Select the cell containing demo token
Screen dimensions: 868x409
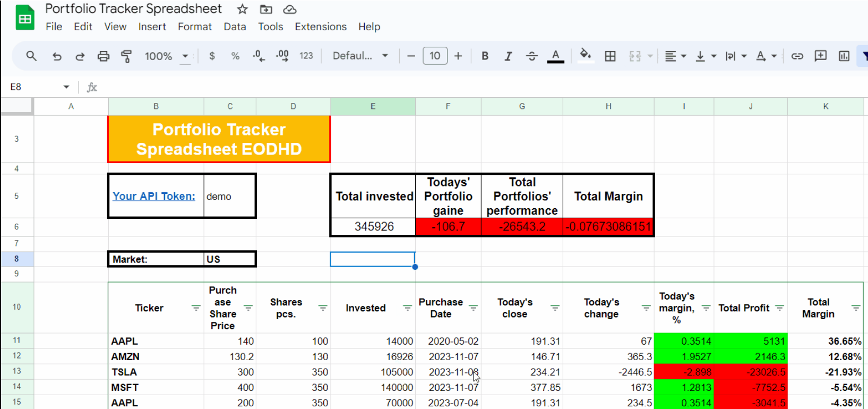click(x=229, y=196)
